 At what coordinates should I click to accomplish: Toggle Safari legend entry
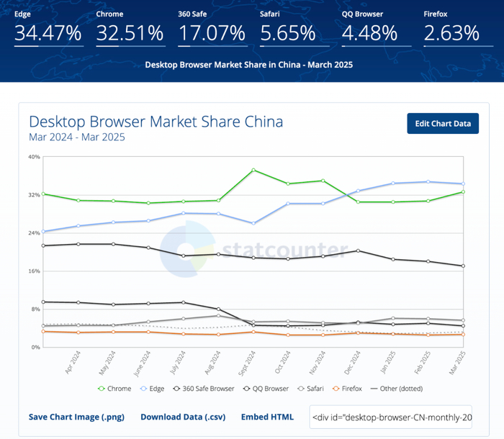pos(310,389)
